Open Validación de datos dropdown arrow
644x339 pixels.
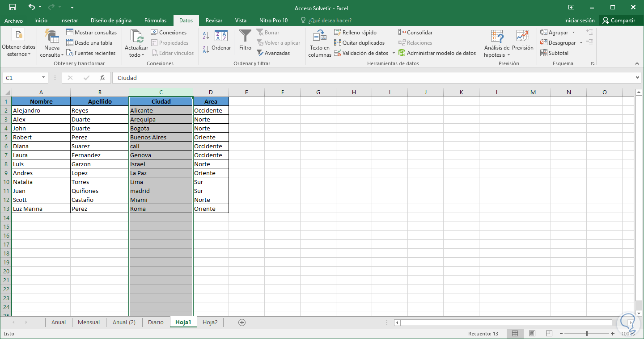(394, 53)
